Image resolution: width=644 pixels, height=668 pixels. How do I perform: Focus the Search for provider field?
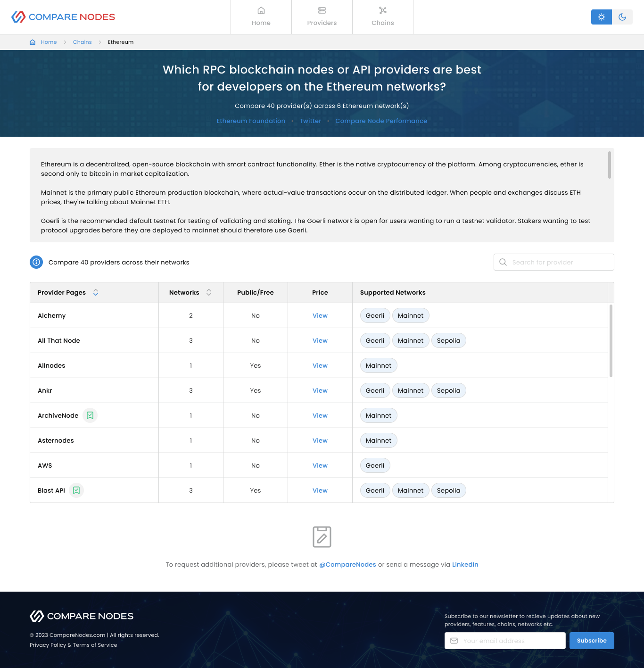(554, 262)
